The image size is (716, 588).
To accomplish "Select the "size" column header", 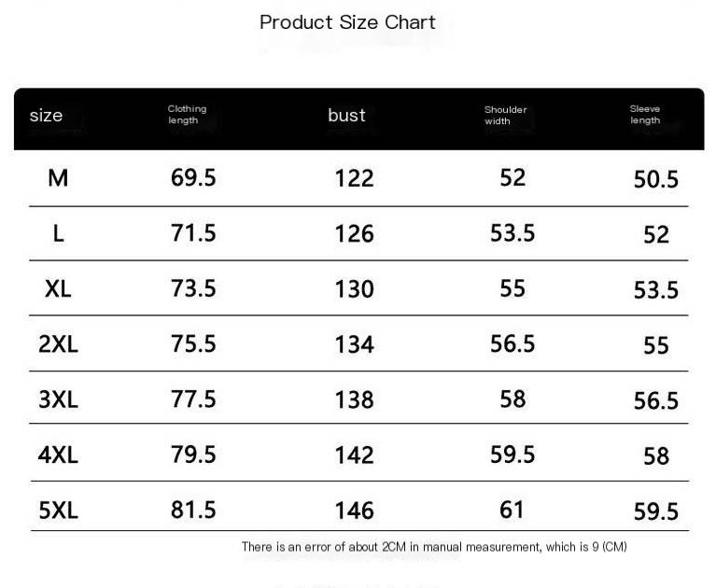I will pos(46,116).
